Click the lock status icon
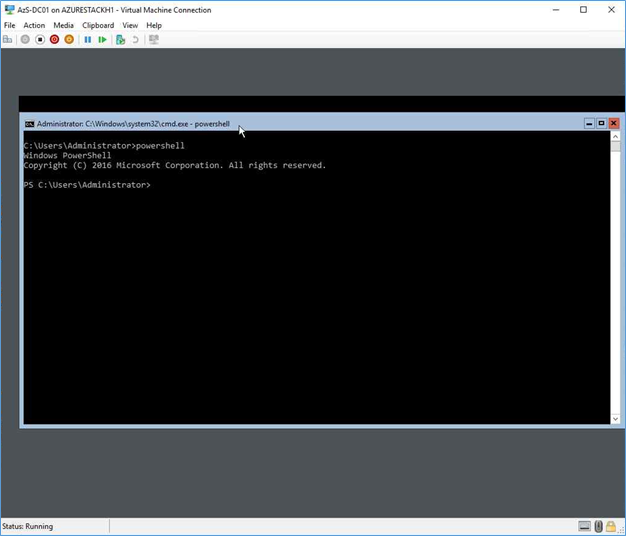The width and height of the screenshot is (626, 536). 610,526
